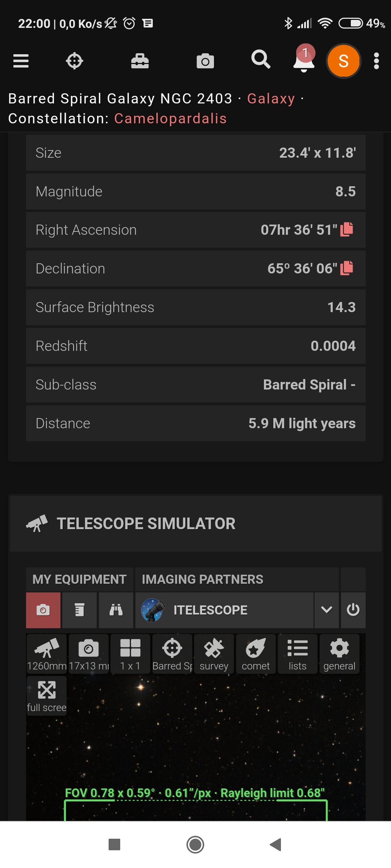Viewport: 391px width, 868px height.
Task: Expand the iTelescope partner dropdown arrow
Action: 327,610
